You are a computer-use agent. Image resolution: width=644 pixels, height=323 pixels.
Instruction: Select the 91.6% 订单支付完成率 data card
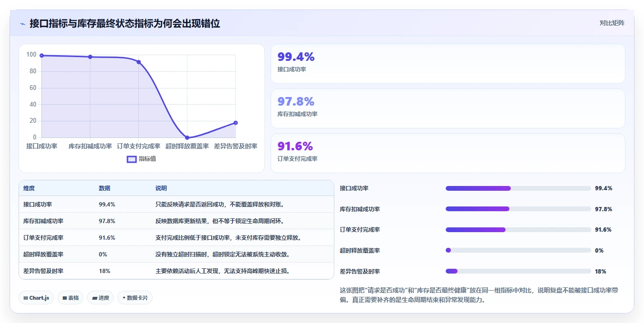pyautogui.click(x=448, y=153)
